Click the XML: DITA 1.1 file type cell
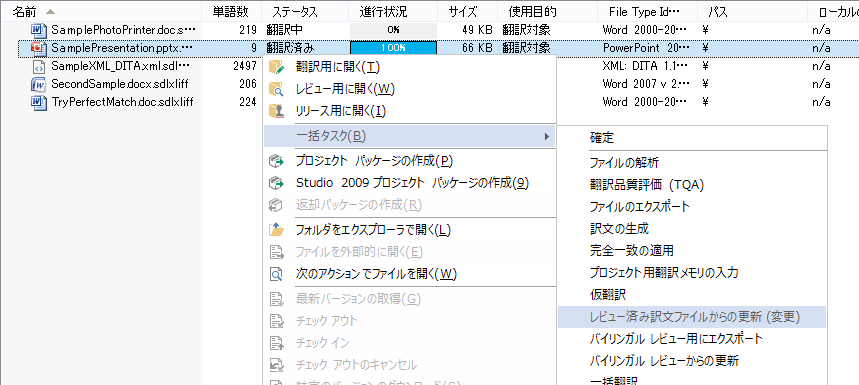 [x=644, y=66]
